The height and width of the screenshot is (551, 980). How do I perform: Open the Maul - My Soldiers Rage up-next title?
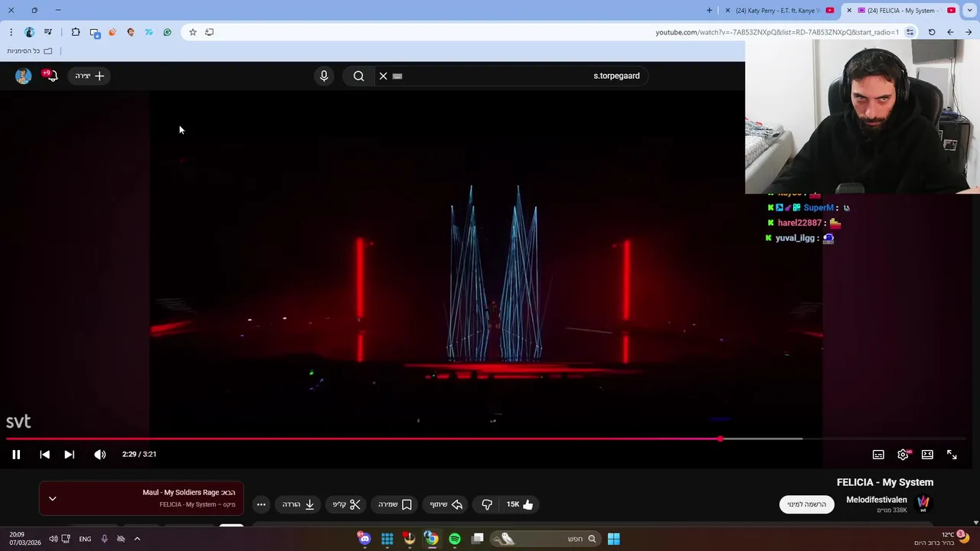click(188, 493)
